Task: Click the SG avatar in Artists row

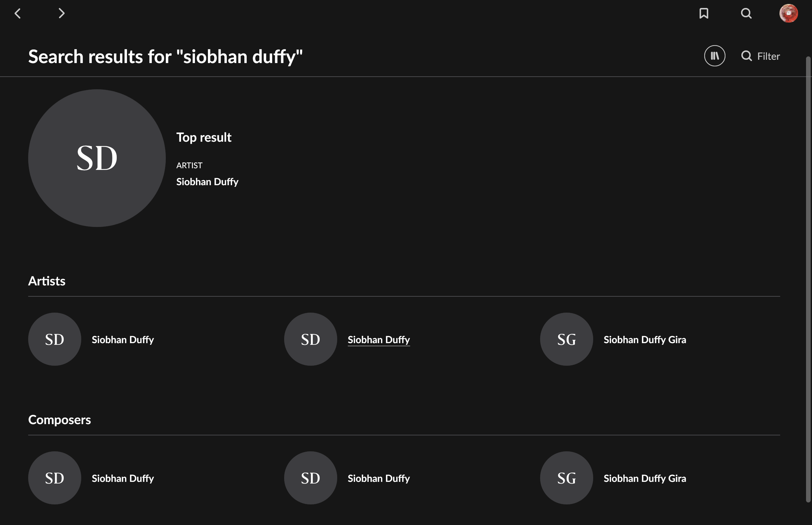Action: (566, 339)
